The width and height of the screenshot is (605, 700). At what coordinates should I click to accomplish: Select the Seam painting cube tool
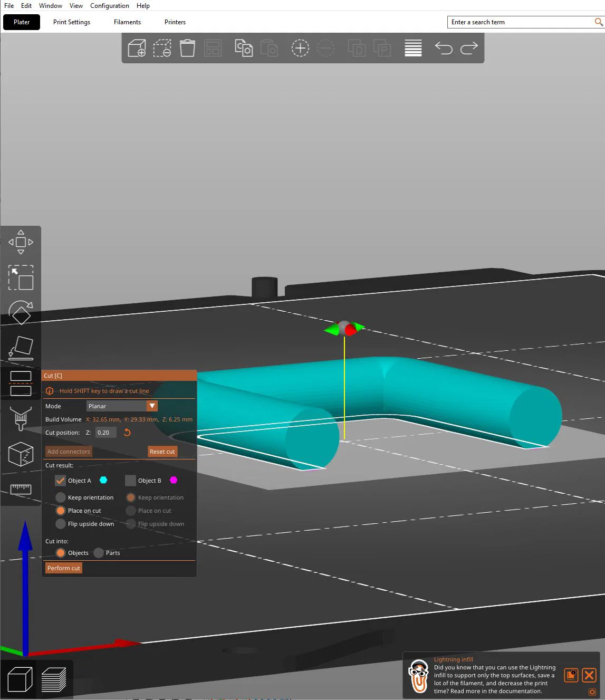(x=21, y=454)
